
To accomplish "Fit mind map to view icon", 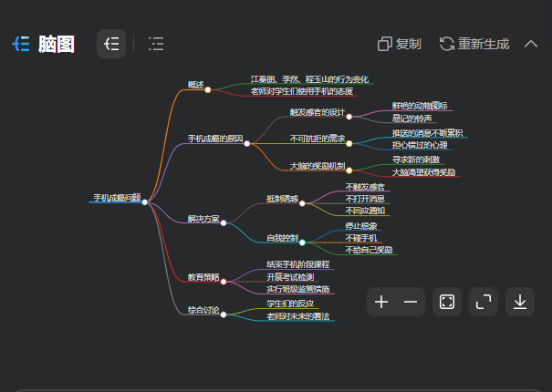I will pos(447,302).
